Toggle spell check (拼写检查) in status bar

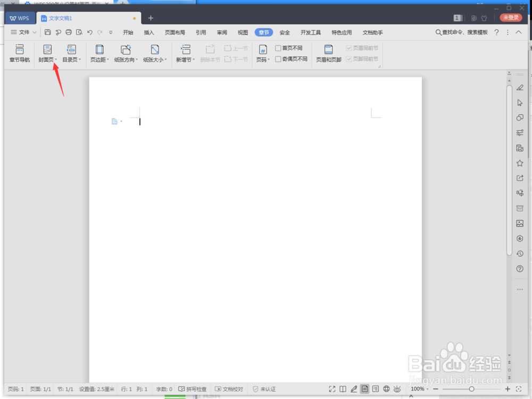(x=193, y=389)
